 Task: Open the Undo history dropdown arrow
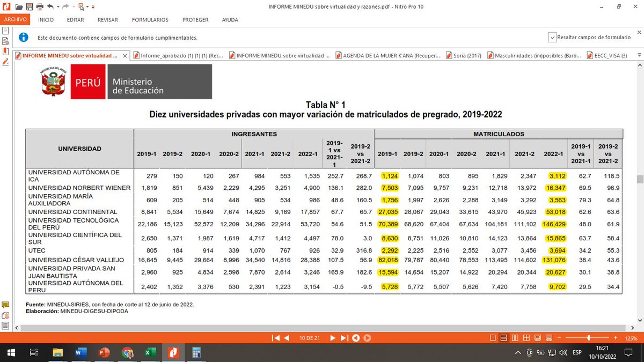58,7
